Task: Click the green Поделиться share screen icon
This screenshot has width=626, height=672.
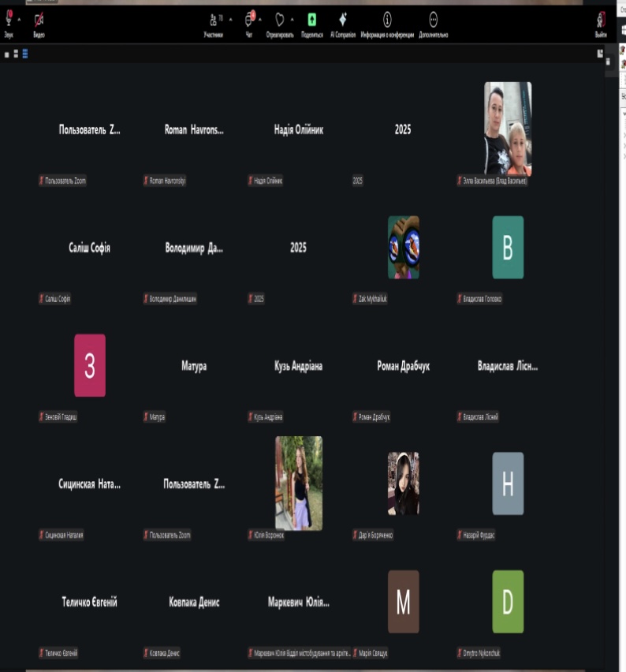Action: tap(311, 21)
